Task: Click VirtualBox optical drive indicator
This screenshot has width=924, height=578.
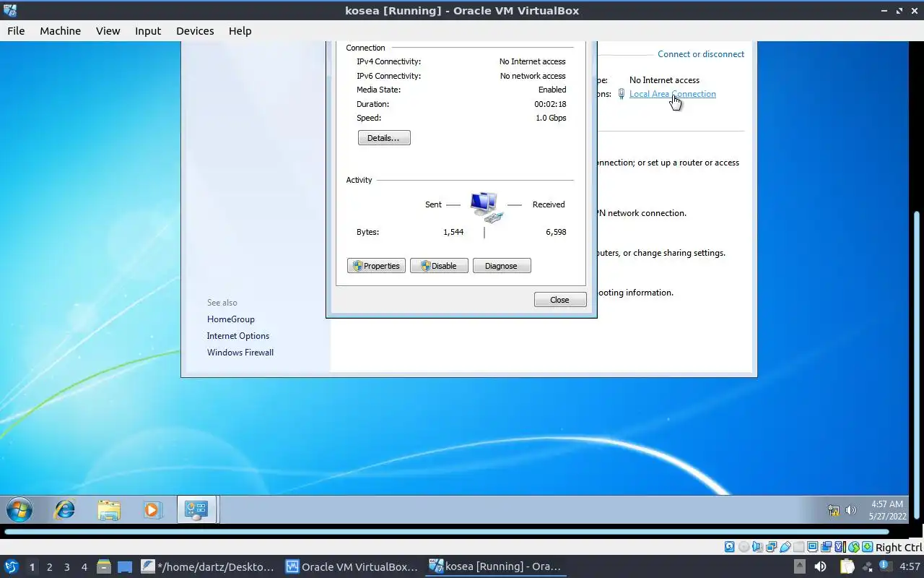Action: click(744, 547)
